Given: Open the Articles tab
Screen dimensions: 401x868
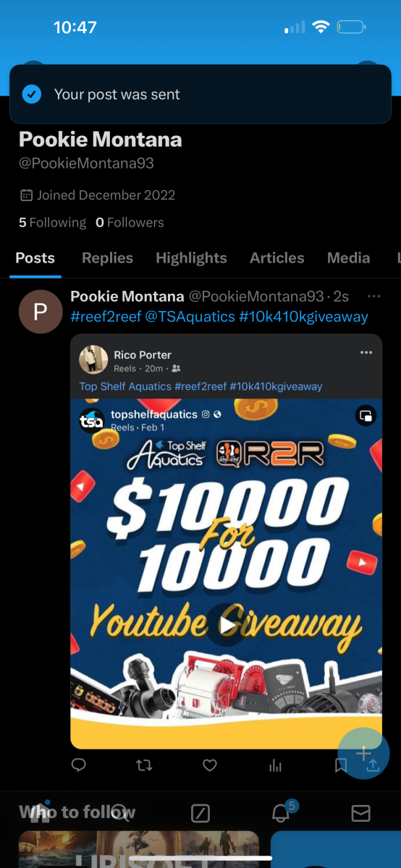Looking at the screenshot, I should [x=277, y=258].
